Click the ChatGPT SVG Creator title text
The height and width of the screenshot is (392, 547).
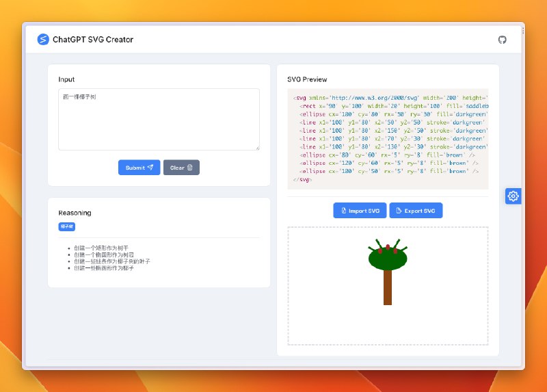click(x=93, y=40)
